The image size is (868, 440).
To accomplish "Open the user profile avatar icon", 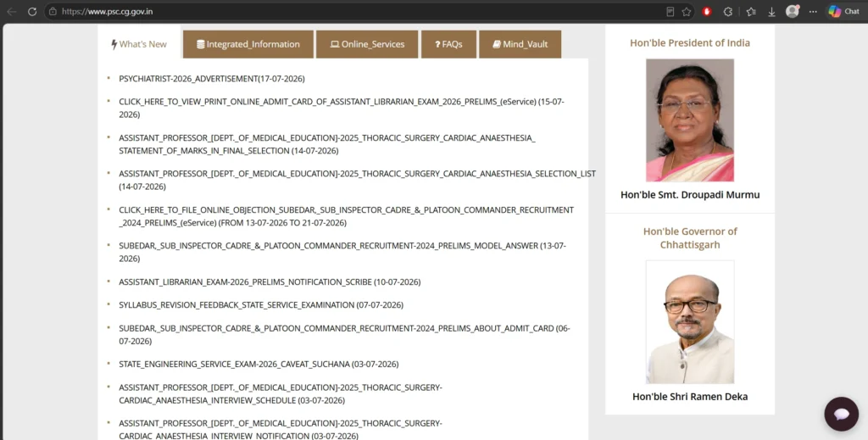I will click(793, 11).
